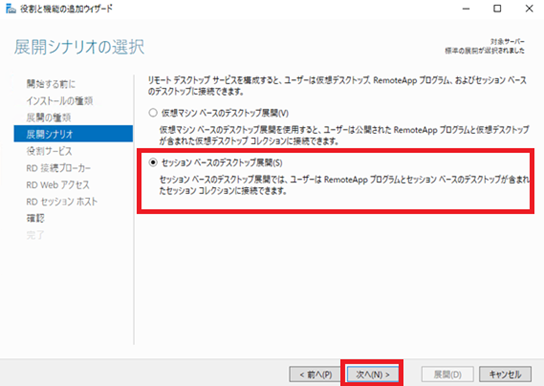Viewport: 544px width, 386px height.
Task: Click the セッション ベース description text
Action: click(x=344, y=185)
